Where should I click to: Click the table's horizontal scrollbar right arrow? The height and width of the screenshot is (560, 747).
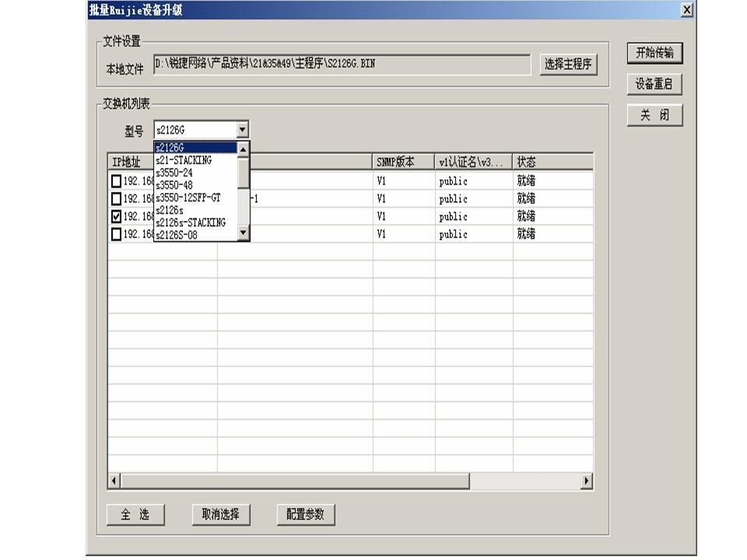(x=587, y=481)
